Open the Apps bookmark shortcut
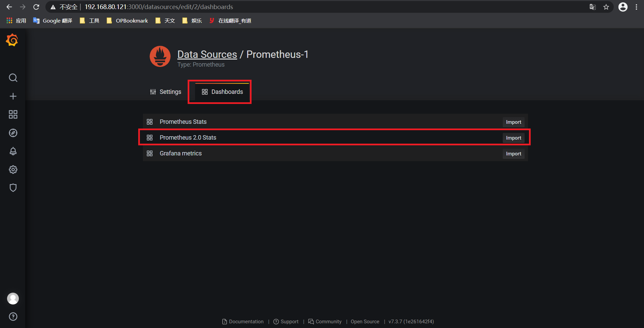This screenshot has width=644, height=328. [x=16, y=21]
